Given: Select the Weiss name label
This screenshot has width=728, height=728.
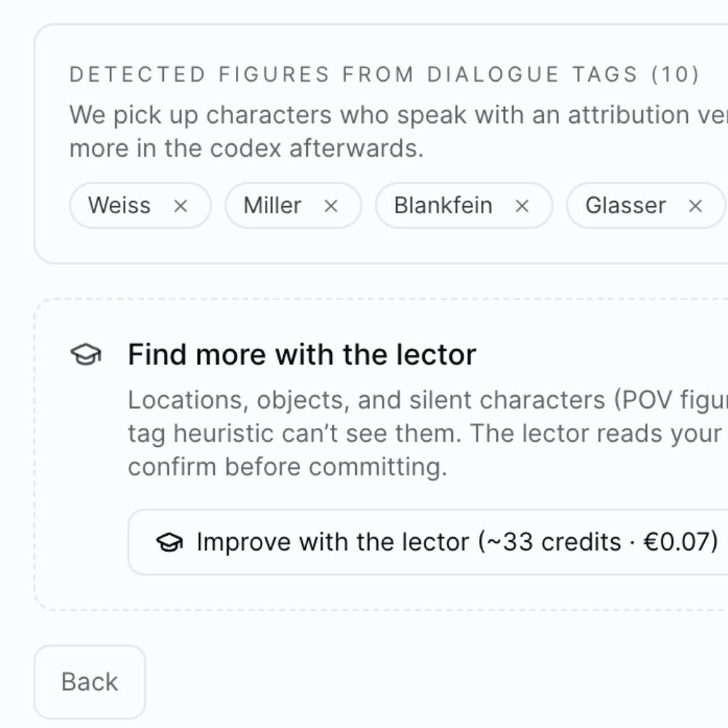Looking at the screenshot, I should pyautogui.click(x=119, y=205).
